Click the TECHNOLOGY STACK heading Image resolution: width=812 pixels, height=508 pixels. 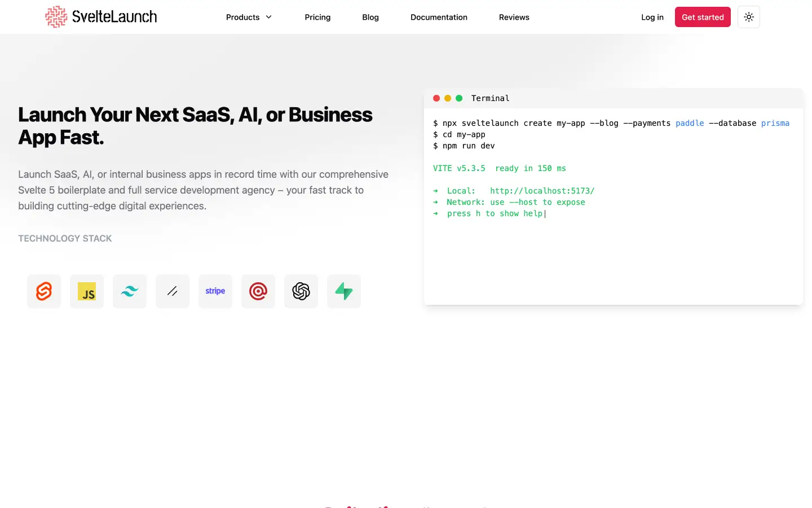(x=65, y=238)
